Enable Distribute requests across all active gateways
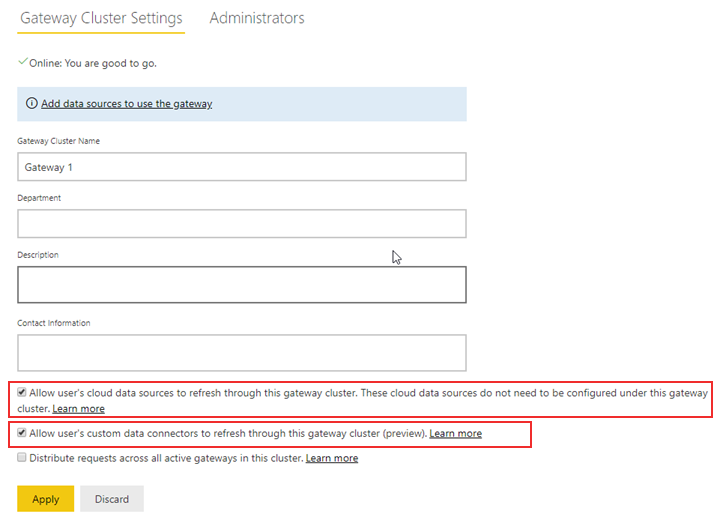Viewport: 720px width, 520px height. pyautogui.click(x=22, y=458)
